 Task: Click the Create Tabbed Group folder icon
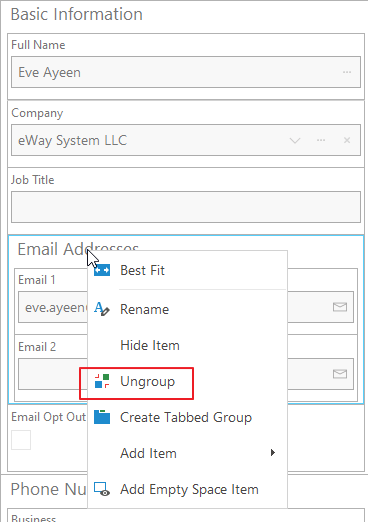[x=102, y=417]
